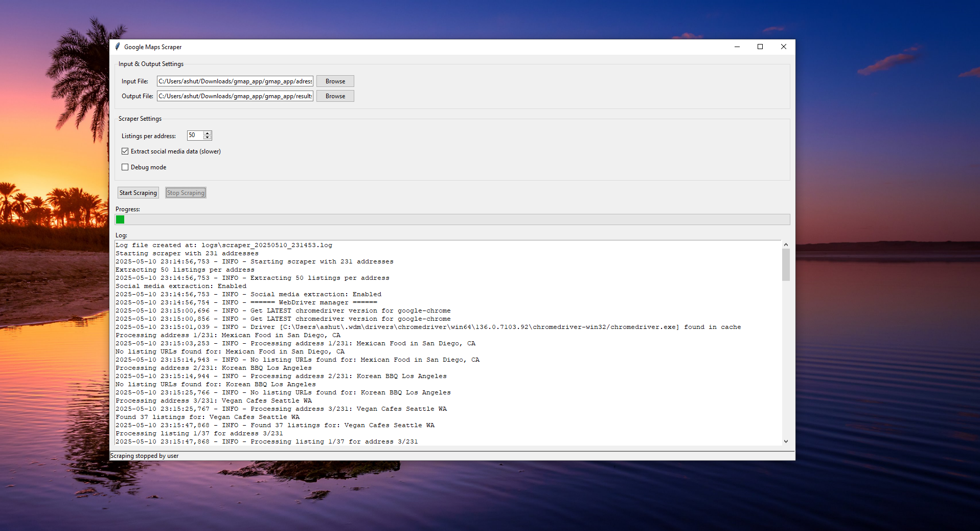980x531 pixels.
Task: Click the Stop Scraping button
Action: tap(186, 193)
